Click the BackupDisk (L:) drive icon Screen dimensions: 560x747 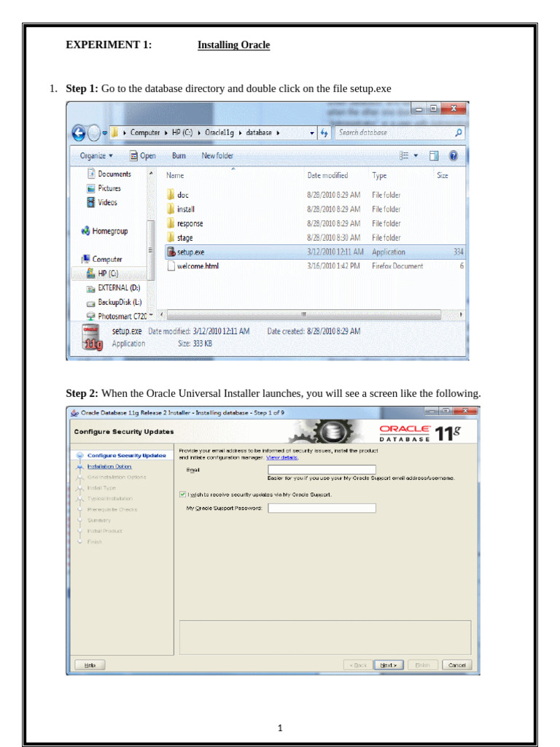90,303
